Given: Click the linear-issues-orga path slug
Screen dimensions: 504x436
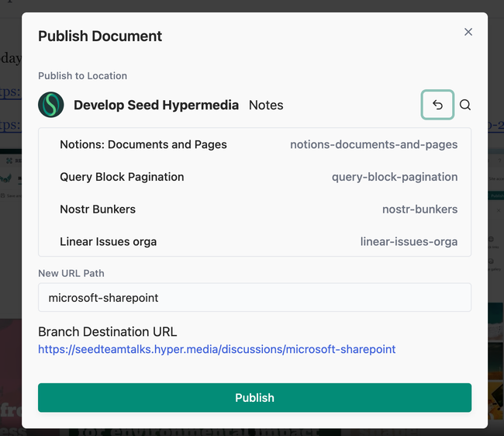Looking at the screenshot, I should [x=409, y=242].
